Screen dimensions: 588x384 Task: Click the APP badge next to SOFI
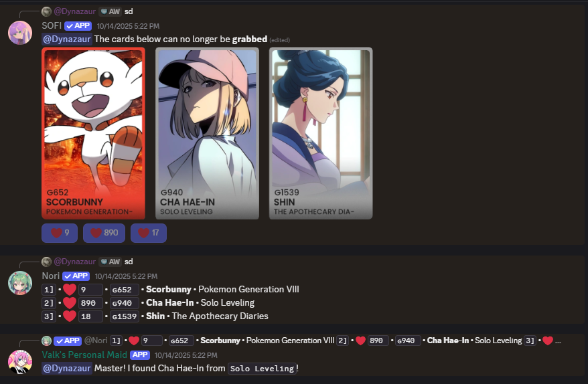click(78, 26)
